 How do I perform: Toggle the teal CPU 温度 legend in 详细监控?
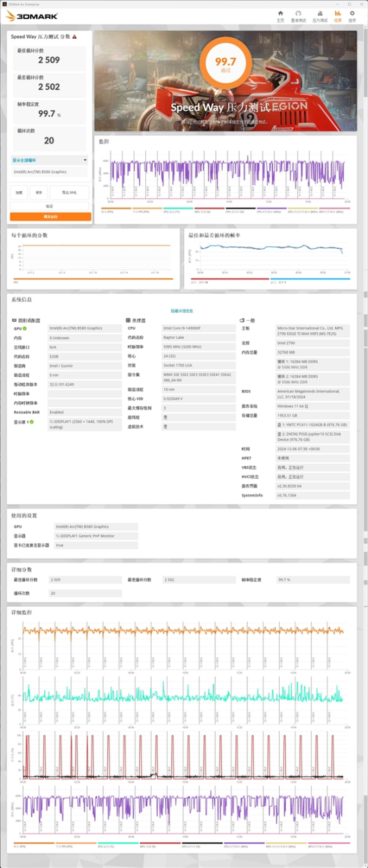pyautogui.click(x=118, y=845)
